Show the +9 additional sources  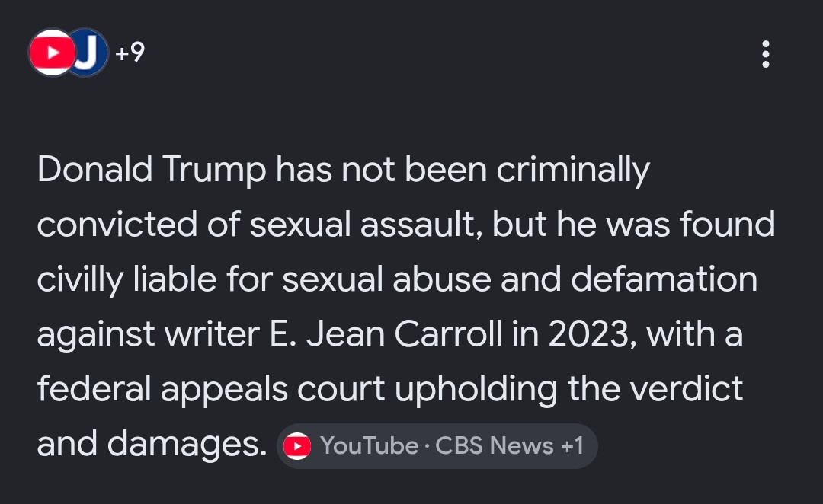pos(130,53)
